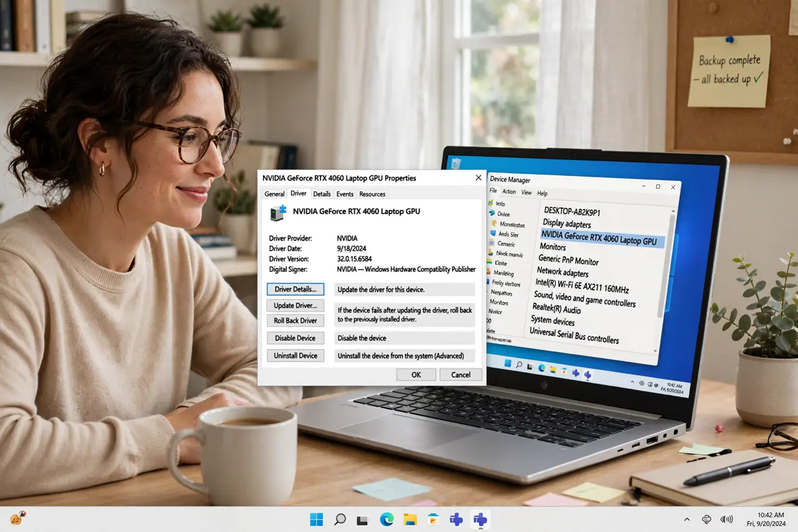Open the Help menu in Device Manager
The image size is (798, 532).
pyautogui.click(x=542, y=193)
